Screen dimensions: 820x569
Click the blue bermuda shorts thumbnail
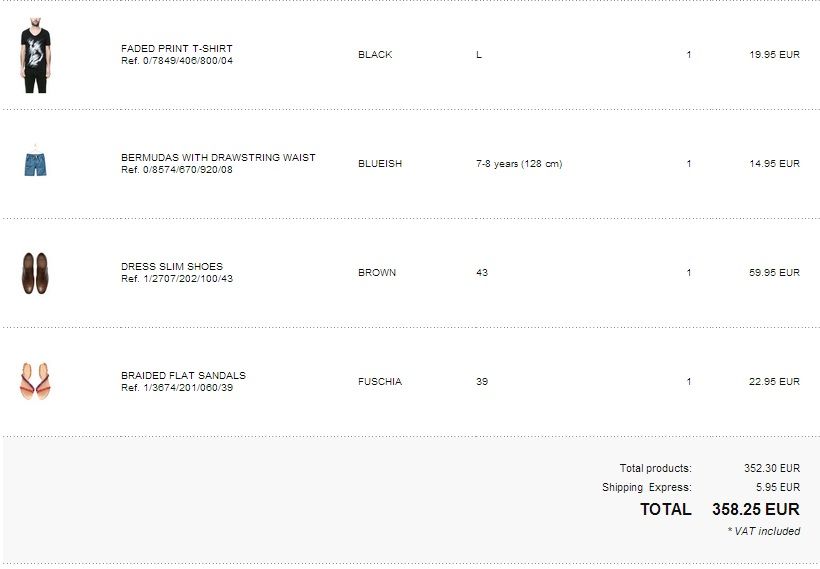click(35, 163)
